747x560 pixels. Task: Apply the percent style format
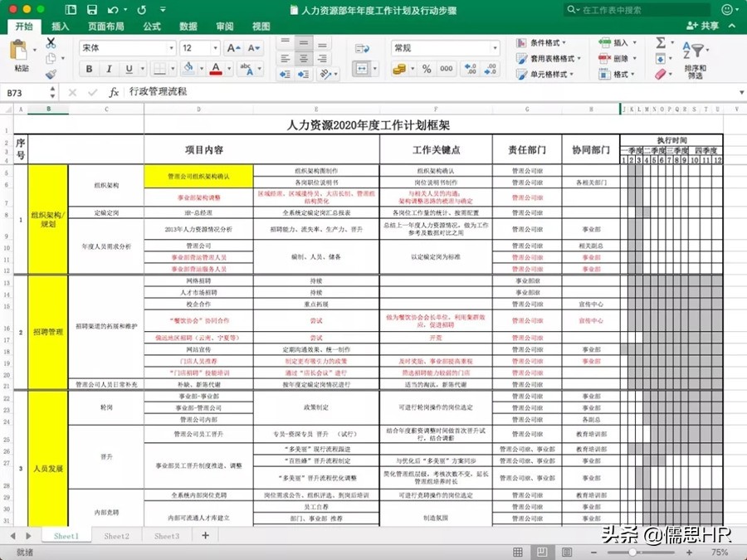[x=427, y=69]
